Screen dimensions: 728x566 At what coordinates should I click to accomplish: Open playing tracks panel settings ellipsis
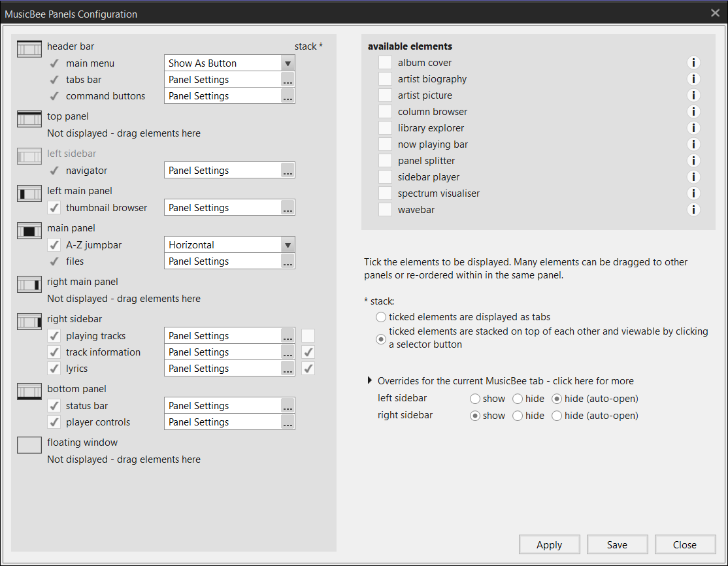click(288, 336)
